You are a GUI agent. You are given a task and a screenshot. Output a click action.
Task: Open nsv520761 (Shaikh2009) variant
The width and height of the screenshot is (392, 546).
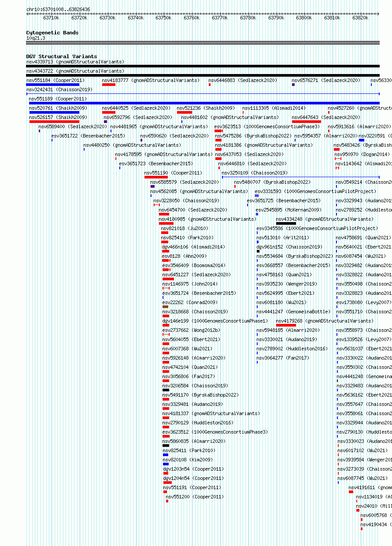point(58,108)
